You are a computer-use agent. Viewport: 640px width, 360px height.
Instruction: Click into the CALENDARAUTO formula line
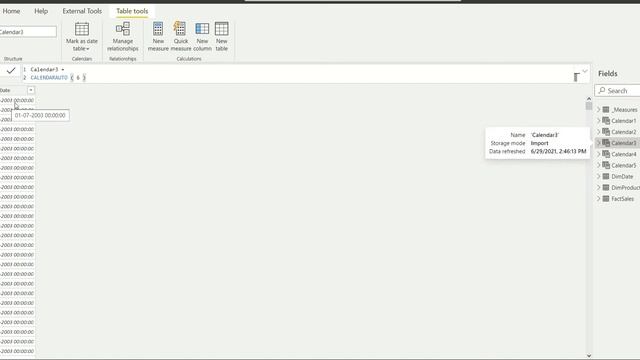[x=58, y=78]
